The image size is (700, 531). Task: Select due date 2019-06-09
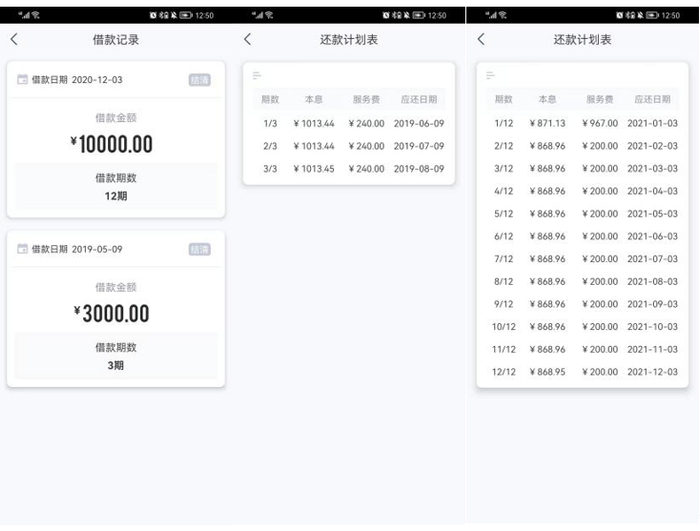coord(419,123)
